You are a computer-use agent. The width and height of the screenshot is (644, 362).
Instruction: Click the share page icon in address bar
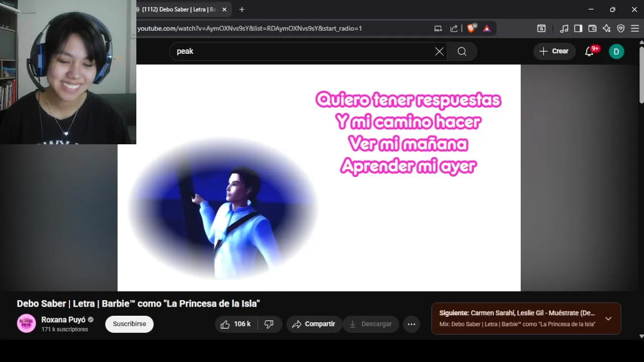click(454, 28)
